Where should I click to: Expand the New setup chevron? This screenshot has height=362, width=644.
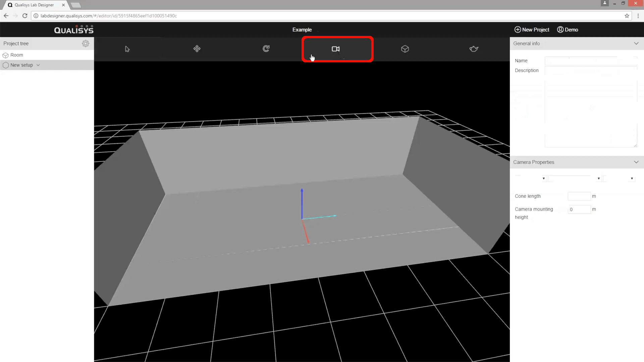point(38,65)
